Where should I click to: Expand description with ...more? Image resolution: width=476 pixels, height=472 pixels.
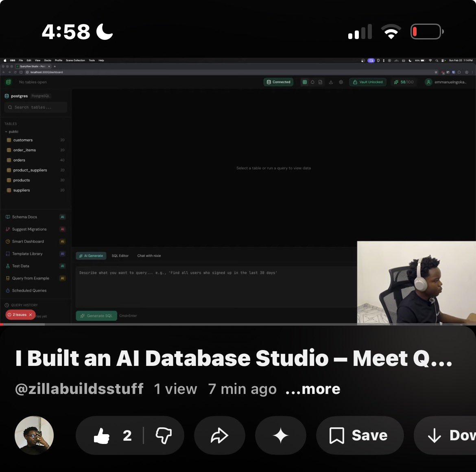pos(313,389)
